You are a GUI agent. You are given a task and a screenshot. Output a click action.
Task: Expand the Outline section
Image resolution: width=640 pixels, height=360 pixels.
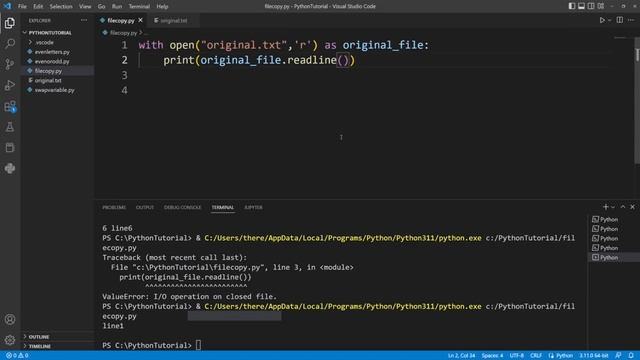point(39,337)
